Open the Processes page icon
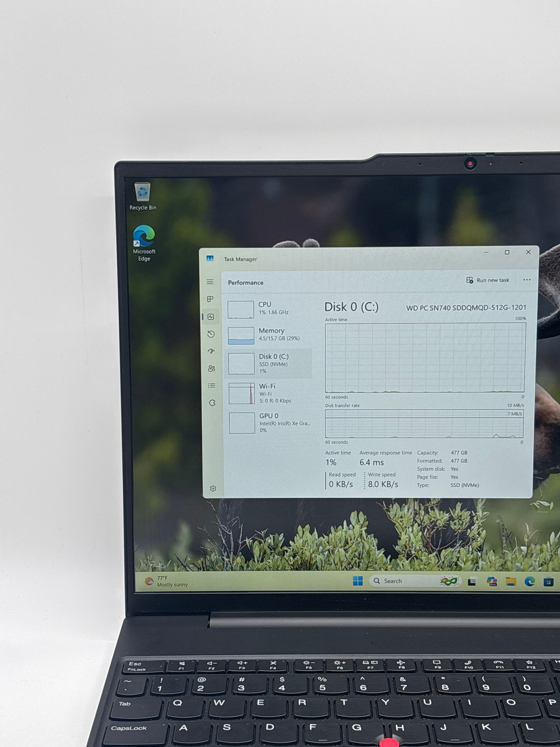Viewport: 560px width, 747px height. point(210,299)
